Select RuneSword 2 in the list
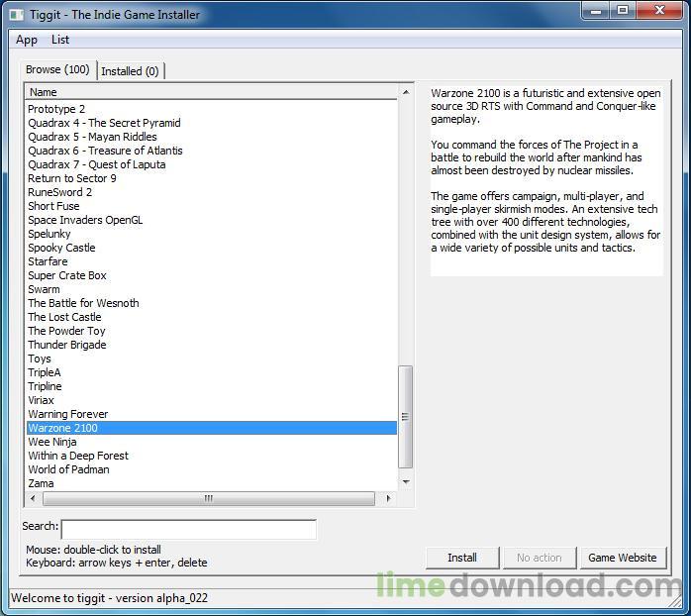The width and height of the screenshot is (691, 616). 212,192
